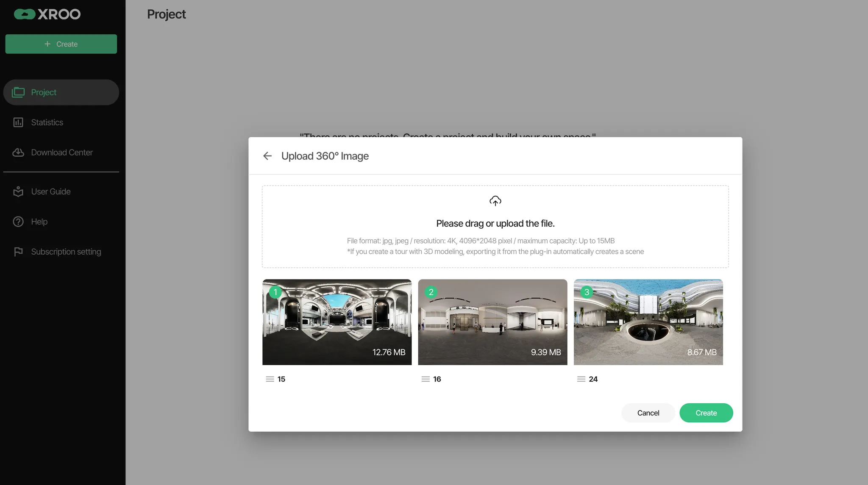Click the back arrow in upload dialog

pos(267,156)
